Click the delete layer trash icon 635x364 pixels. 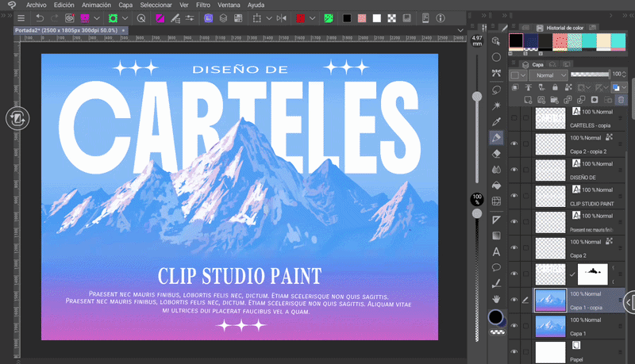[621, 99]
